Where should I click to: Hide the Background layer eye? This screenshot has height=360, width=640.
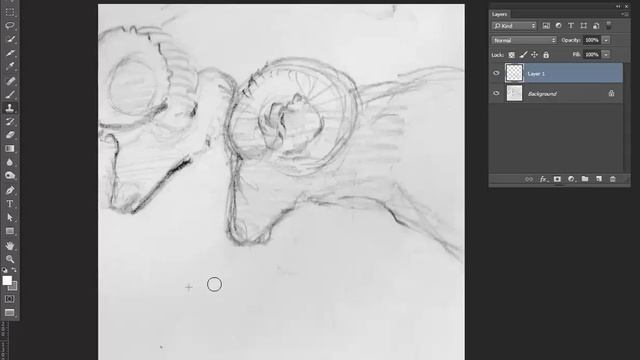pos(496,93)
